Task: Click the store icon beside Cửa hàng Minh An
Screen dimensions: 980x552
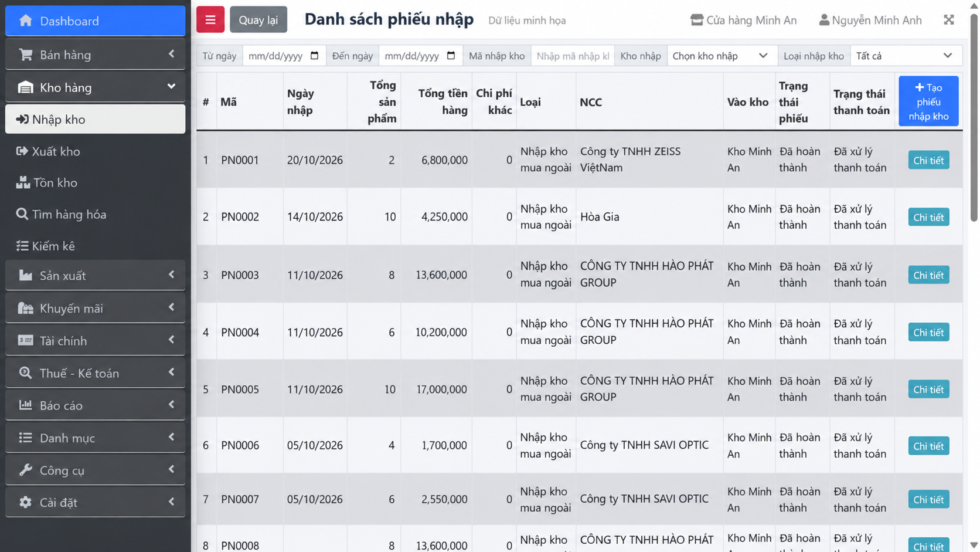Action: point(697,20)
